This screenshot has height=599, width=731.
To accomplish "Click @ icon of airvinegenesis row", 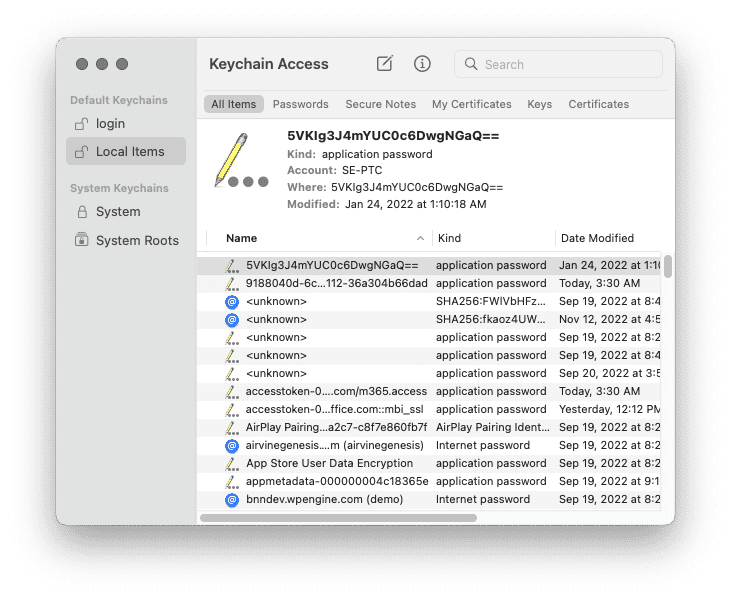I will pyautogui.click(x=232, y=446).
